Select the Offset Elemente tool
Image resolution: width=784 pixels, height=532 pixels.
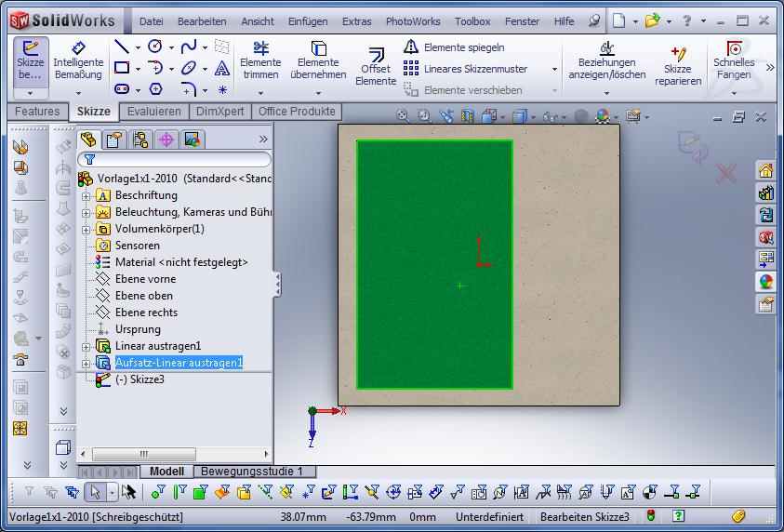click(x=376, y=67)
